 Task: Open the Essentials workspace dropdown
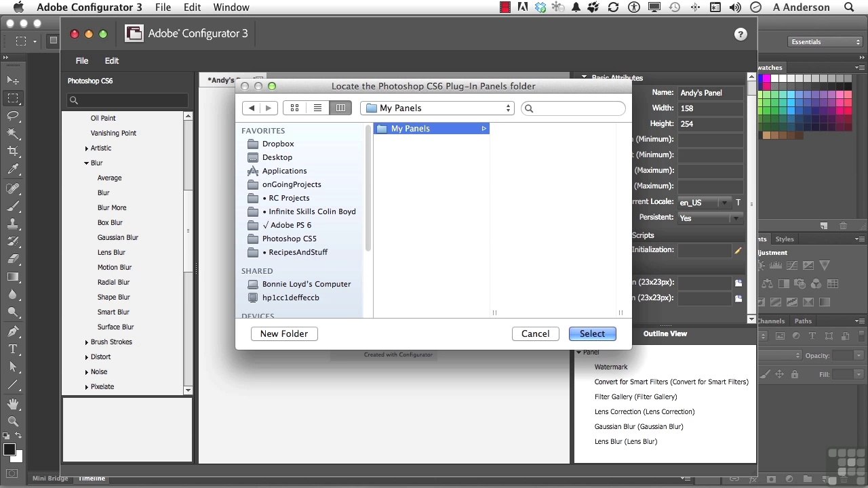825,42
